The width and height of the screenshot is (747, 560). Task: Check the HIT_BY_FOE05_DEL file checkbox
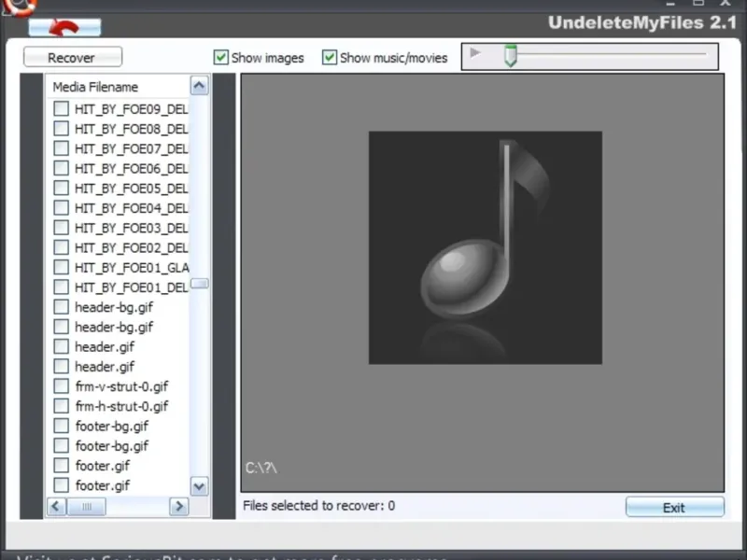pos(61,189)
